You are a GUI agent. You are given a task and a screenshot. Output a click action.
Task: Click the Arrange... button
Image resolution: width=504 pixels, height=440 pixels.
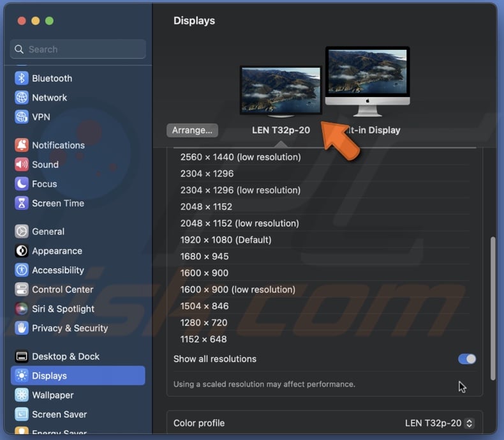pos(192,130)
